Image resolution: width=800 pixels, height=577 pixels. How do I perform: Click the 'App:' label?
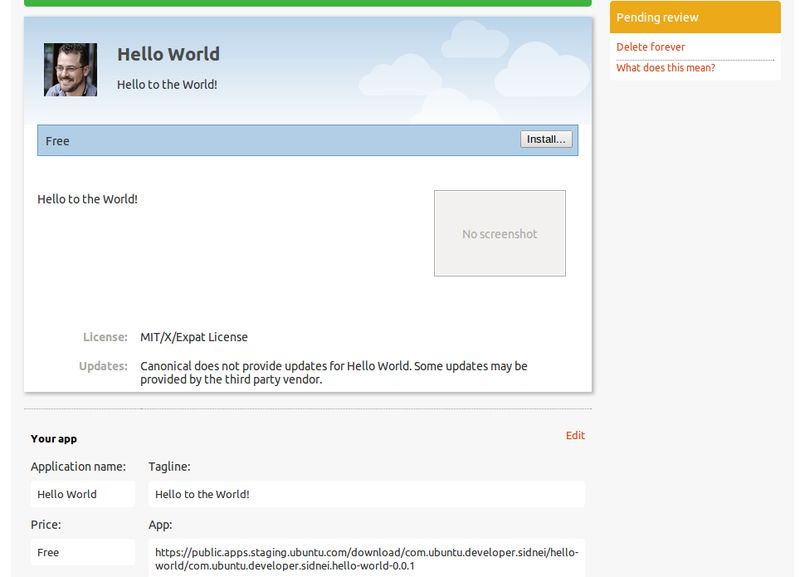pos(160,524)
